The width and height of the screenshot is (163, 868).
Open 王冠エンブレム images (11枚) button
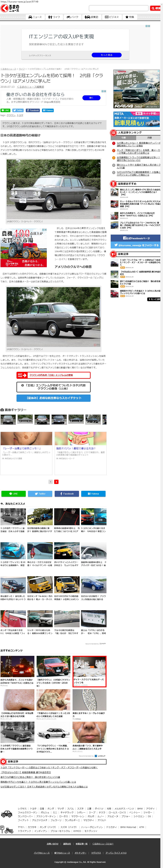click(54, 387)
